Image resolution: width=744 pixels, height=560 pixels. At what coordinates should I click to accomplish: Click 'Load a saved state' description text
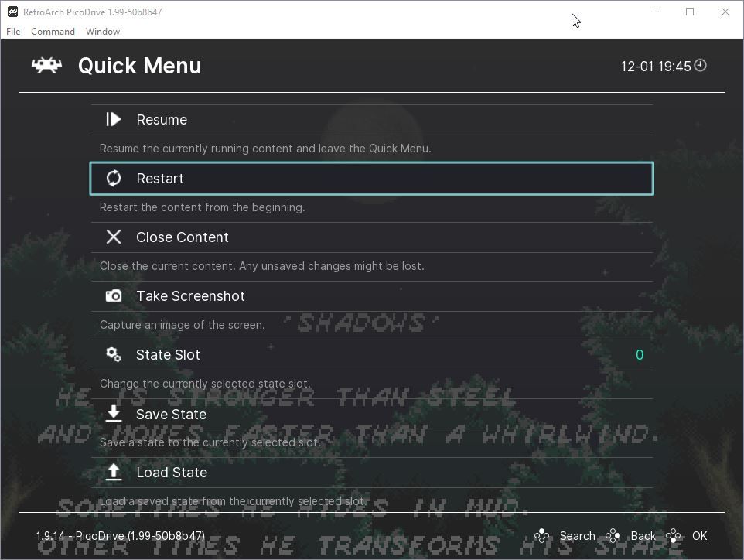[233, 501]
